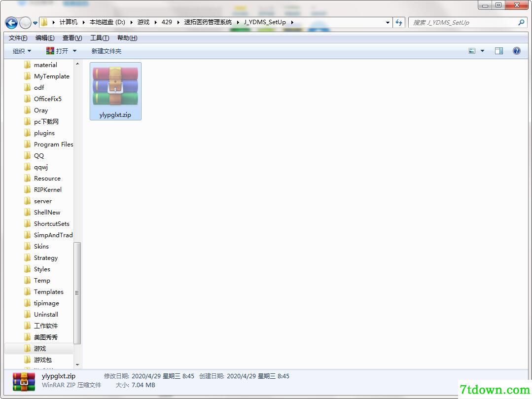
Task: Click the Styles folder icon
Action: [28, 269]
